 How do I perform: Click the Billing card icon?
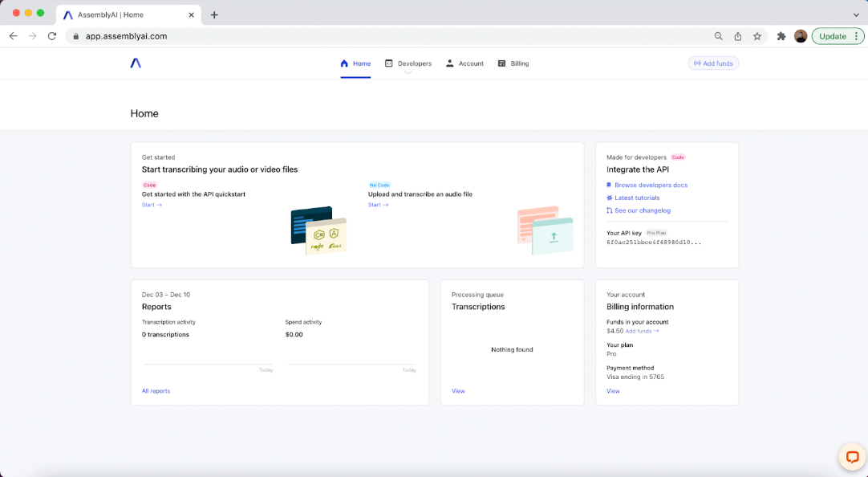[501, 63]
